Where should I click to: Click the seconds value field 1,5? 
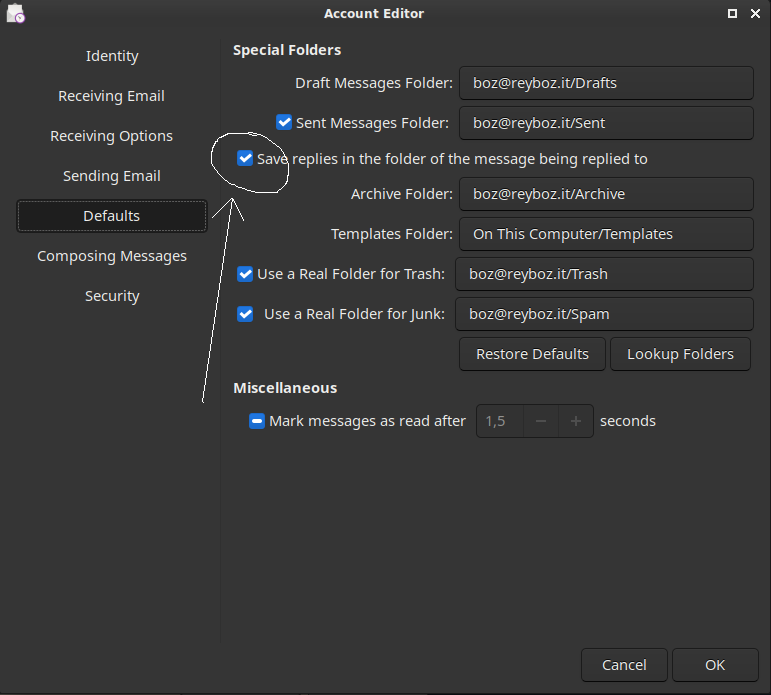pos(500,421)
